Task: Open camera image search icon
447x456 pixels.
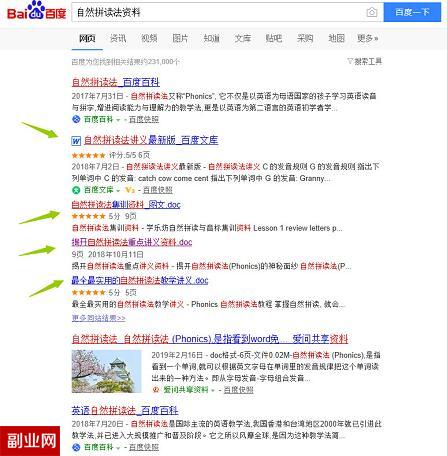Action: tap(372, 13)
